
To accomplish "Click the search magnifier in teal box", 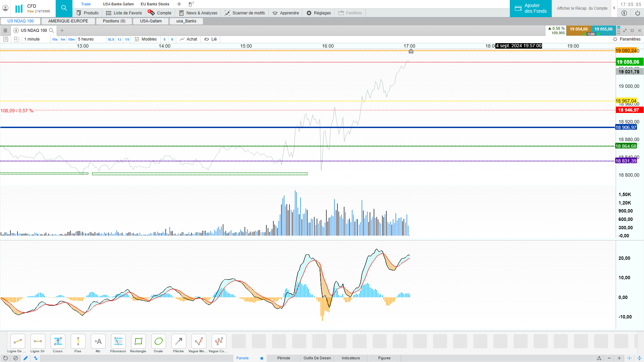I will click(x=64, y=8).
